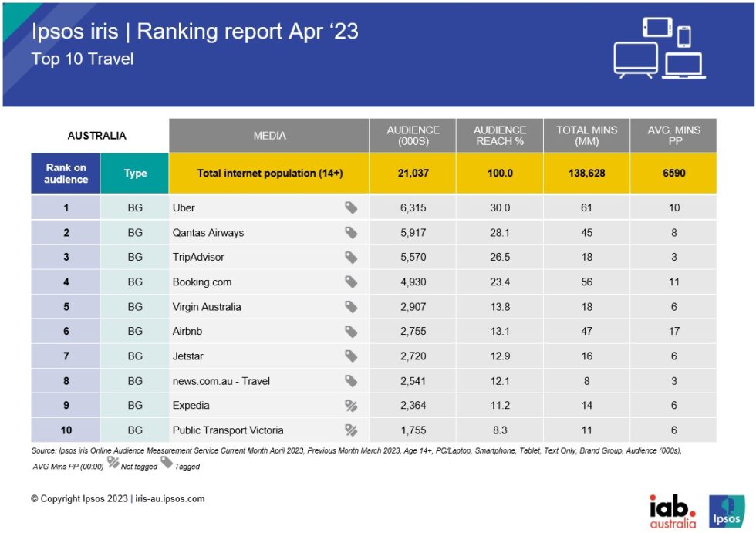Viewport: 756px width, 533px height.
Task: Expand the Rank on audience column header
Action: [x=65, y=173]
